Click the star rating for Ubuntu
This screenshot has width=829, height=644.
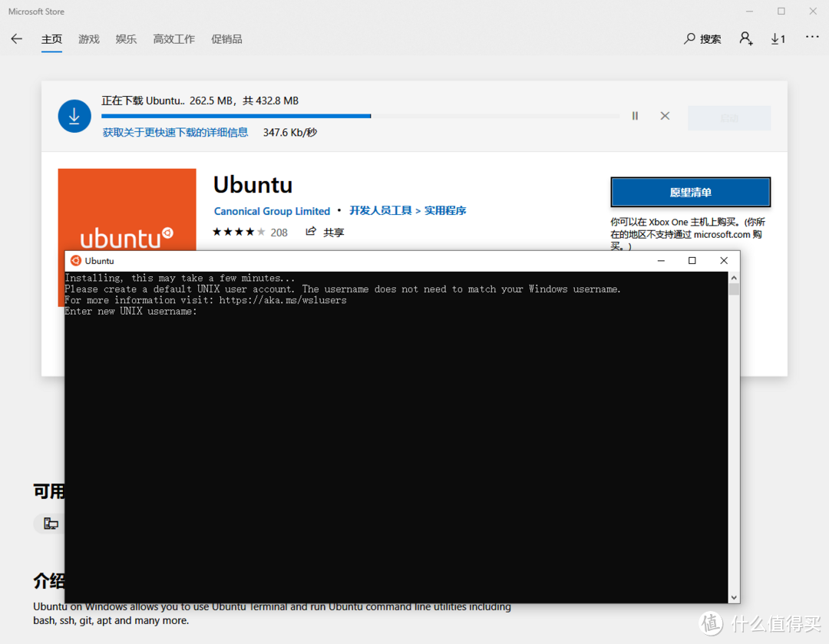pos(239,232)
